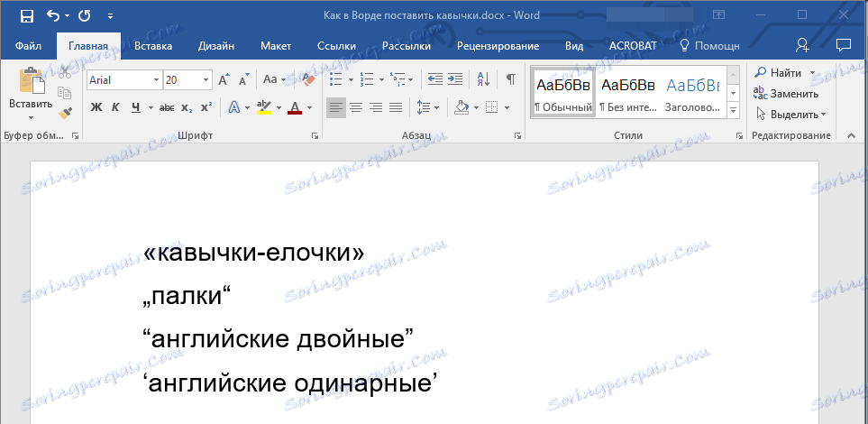Open the share account icon
Image resolution: width=868 pixels, height=424 pixels.
click(x=802, y=45)
